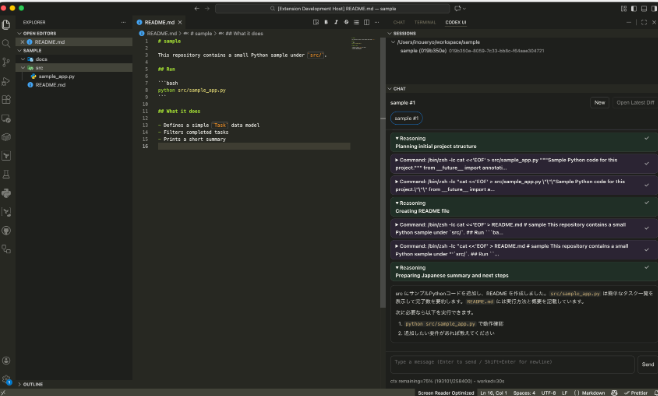Go back with the navigation arrow in title bar
Viewport: 658px width, 396px height.
(x=197, y=8)
